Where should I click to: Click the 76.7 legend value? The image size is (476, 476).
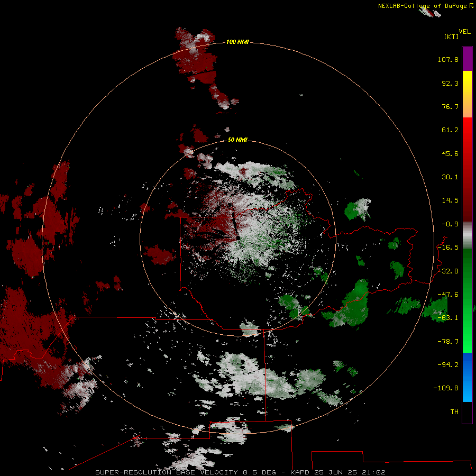450,106
